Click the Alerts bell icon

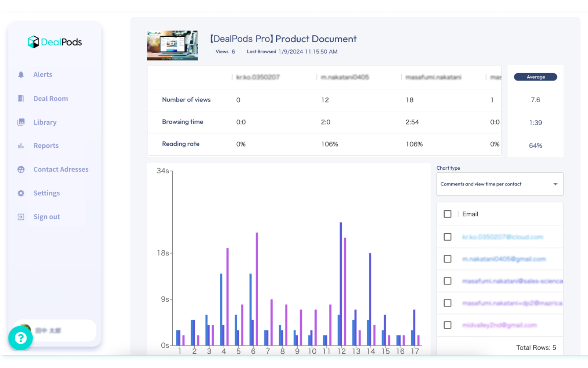21,75
